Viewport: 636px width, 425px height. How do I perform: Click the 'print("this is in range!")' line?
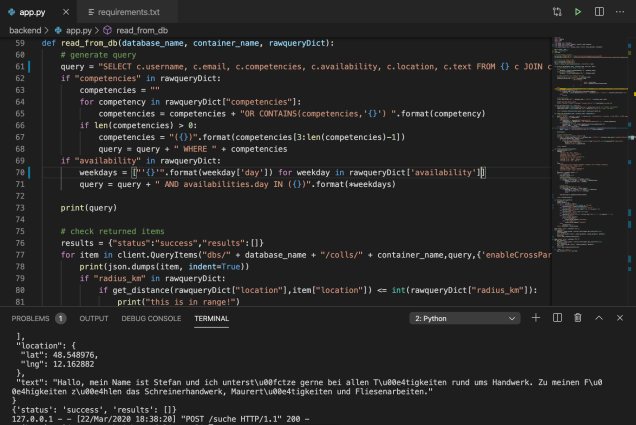[x=178, y=302]
